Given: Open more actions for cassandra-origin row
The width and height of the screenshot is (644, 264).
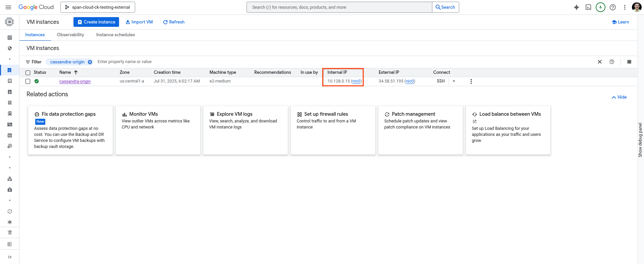Looking at the screenshot, I should click(x=471, y=82).
